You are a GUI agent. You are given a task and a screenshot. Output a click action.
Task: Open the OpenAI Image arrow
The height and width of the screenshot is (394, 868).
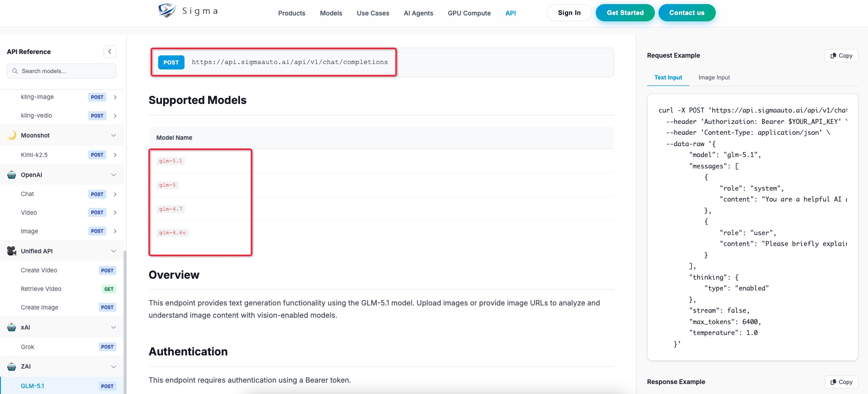tap(115, 231)
